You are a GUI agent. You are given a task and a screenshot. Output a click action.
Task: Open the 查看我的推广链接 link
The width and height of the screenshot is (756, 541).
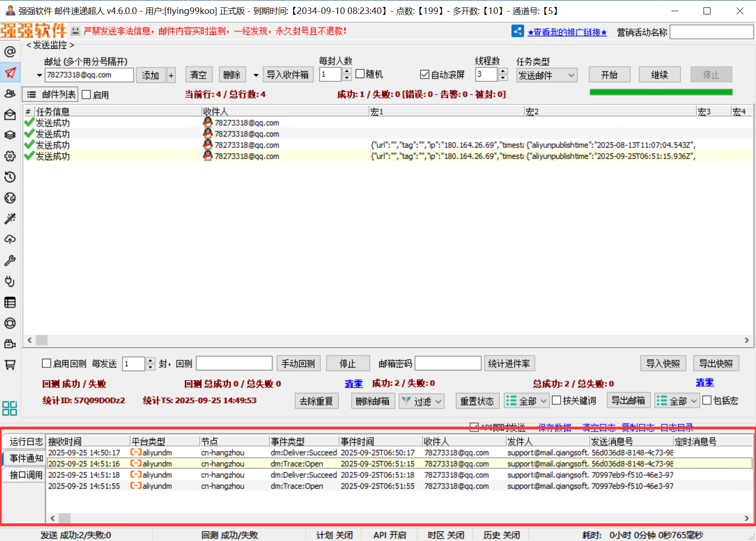(567, 32)
